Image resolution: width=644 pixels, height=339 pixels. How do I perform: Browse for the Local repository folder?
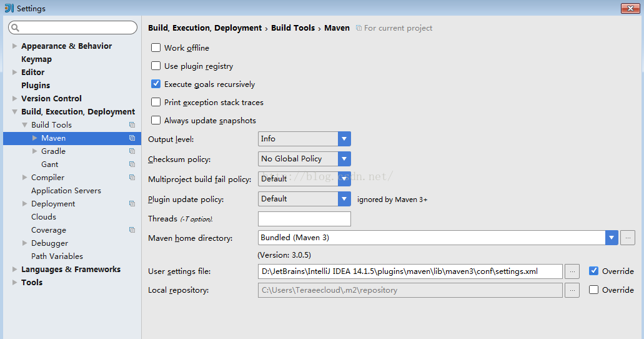[572, 290]
